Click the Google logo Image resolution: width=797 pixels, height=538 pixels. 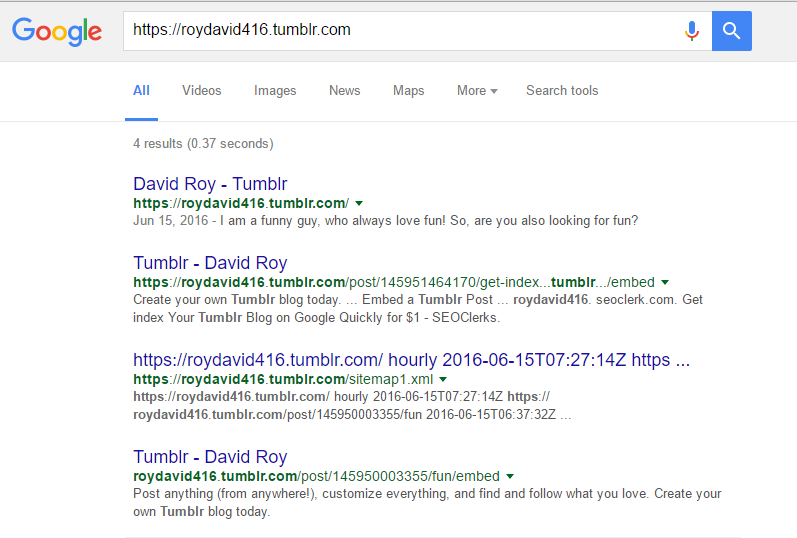pos(57,32)
